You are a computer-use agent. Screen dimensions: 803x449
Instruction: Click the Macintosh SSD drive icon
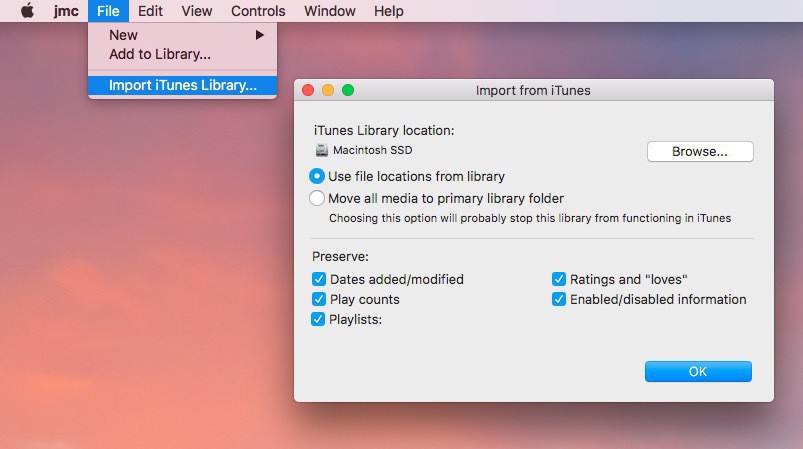point(322,150)
